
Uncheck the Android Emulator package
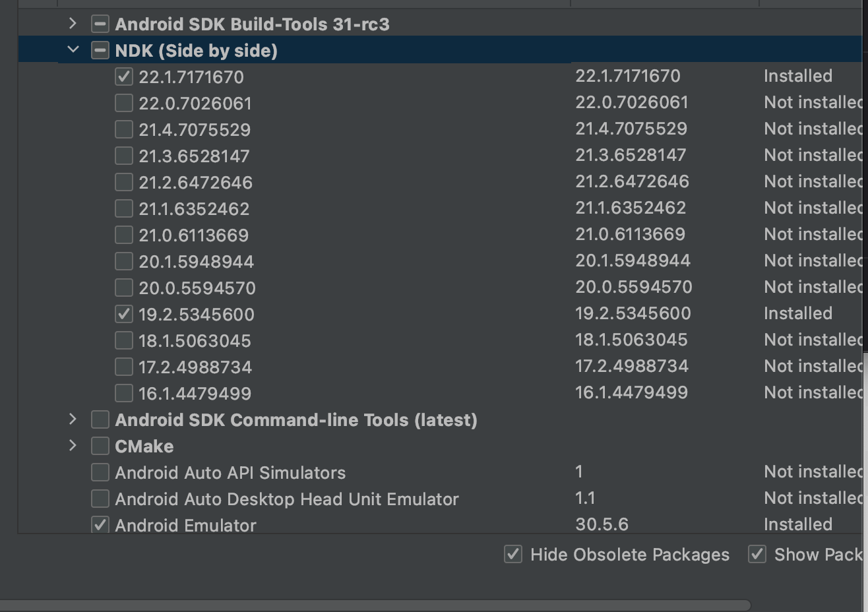coord(100,526)
